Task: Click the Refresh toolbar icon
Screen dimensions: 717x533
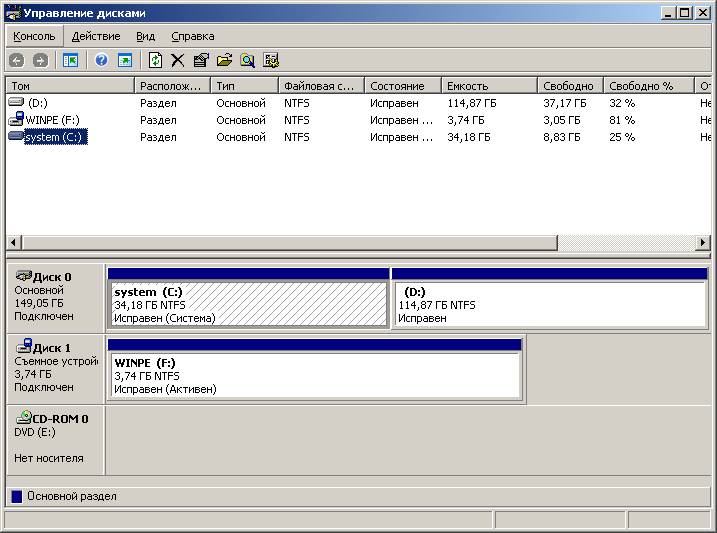Action: click(155, 61)
